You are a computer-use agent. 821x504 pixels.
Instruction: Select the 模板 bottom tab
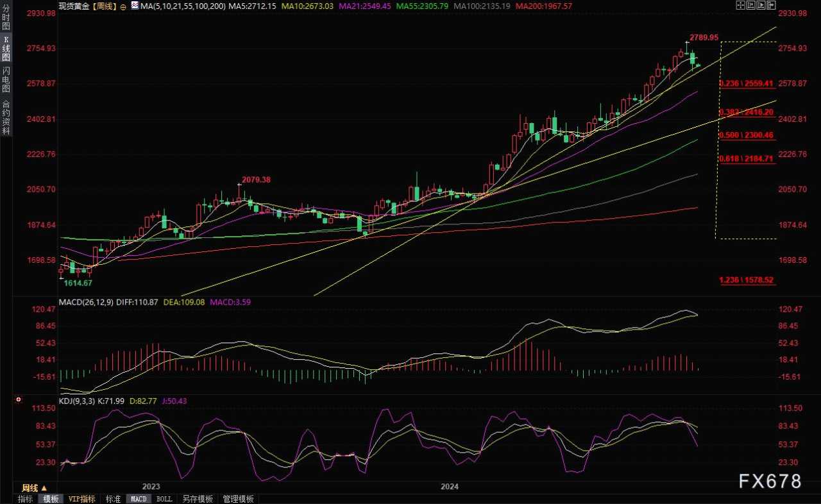51,499
